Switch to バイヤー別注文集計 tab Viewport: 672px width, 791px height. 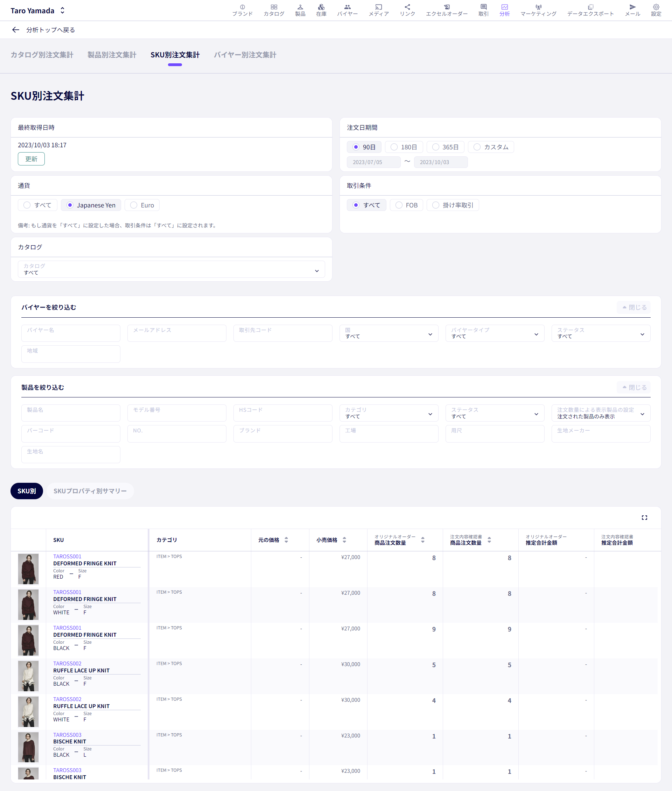click(x=245, y=55)
